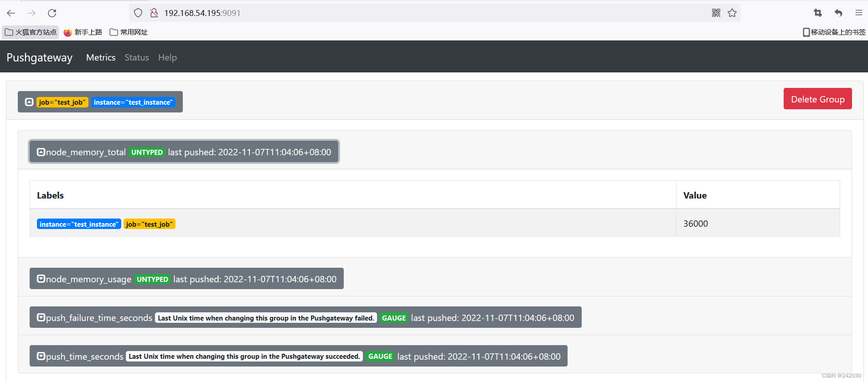Click the undo arrow icon in toolbar
Screen dimensions: 868x382
click(838, 13)
